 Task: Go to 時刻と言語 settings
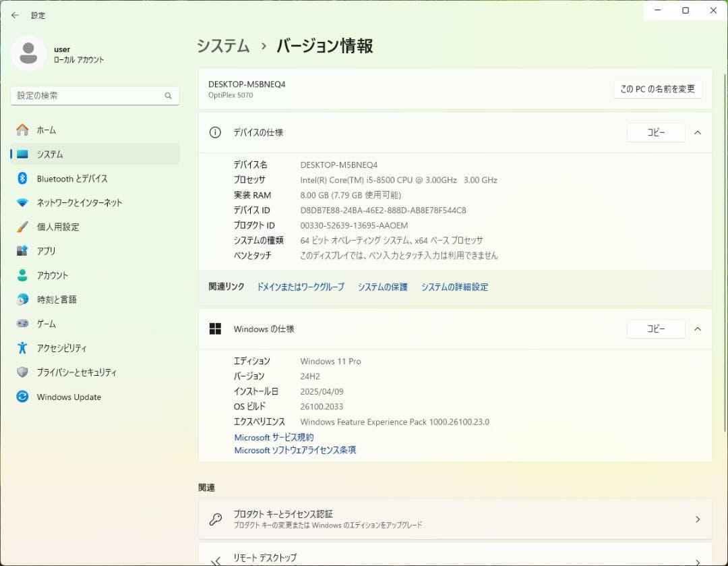click(x=95, y=300)
